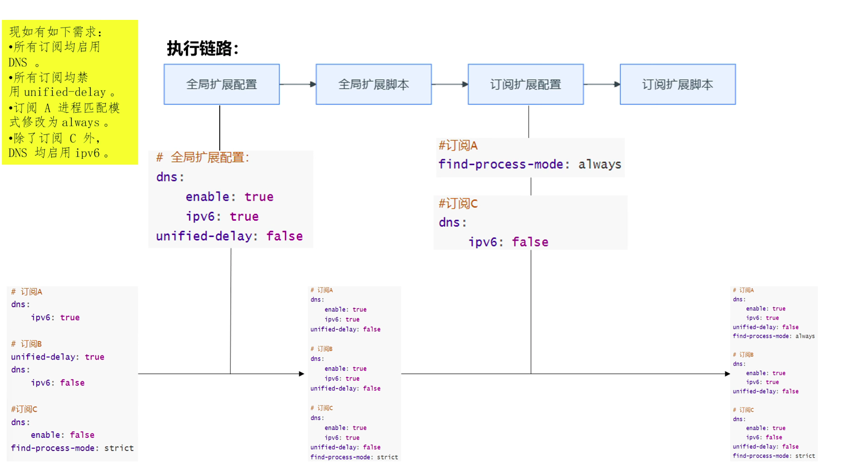Click 'find-process-mode: strict' in the middle result block
Screen dimensions: 868x474
pos(354,457)
